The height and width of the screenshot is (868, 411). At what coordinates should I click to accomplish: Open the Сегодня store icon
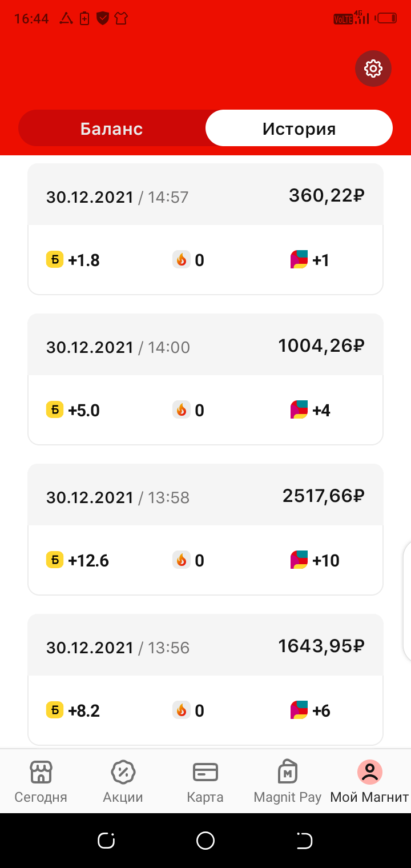point(41,772)
